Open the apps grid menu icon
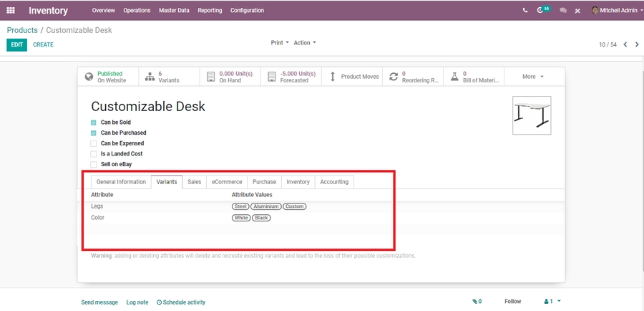 click(11, 11)
